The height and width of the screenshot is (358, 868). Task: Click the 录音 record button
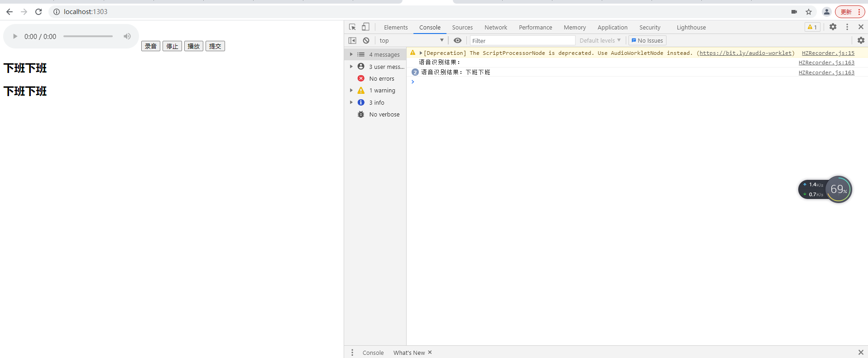pos(151,46)
